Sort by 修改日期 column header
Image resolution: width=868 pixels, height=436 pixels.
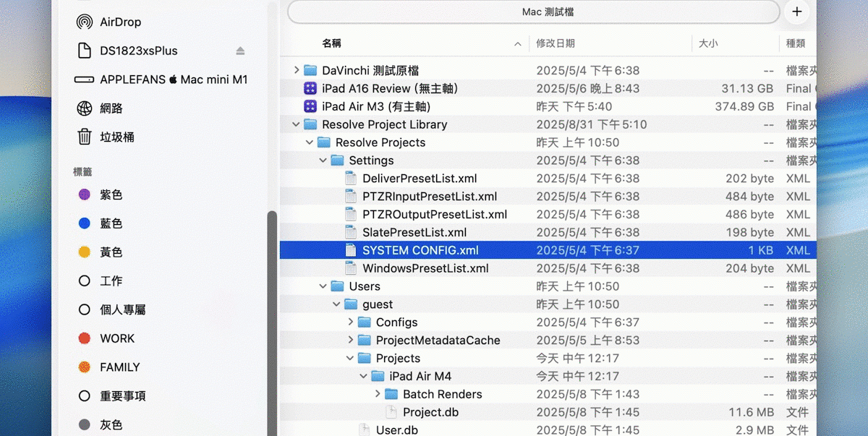coord(556,43)
